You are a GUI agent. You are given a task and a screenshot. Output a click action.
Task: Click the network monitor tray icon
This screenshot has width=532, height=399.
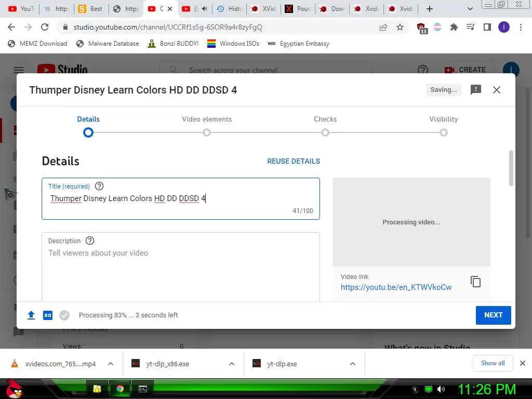(x=429, y=389)
